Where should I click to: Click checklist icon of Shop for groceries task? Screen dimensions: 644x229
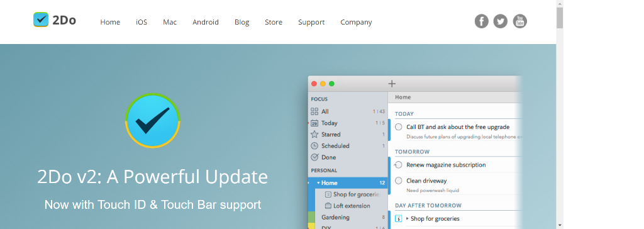(x=398, y=219)
